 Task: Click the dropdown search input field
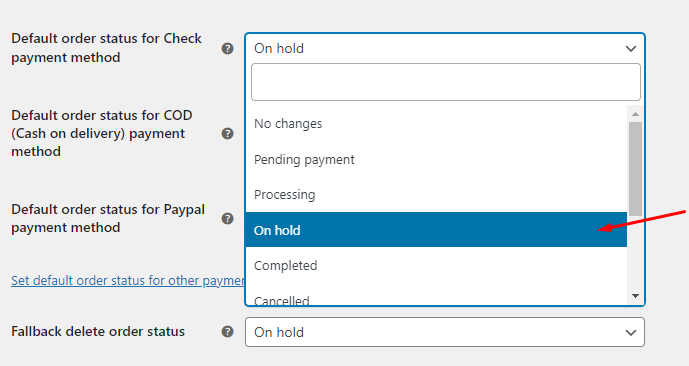[446, 82]
